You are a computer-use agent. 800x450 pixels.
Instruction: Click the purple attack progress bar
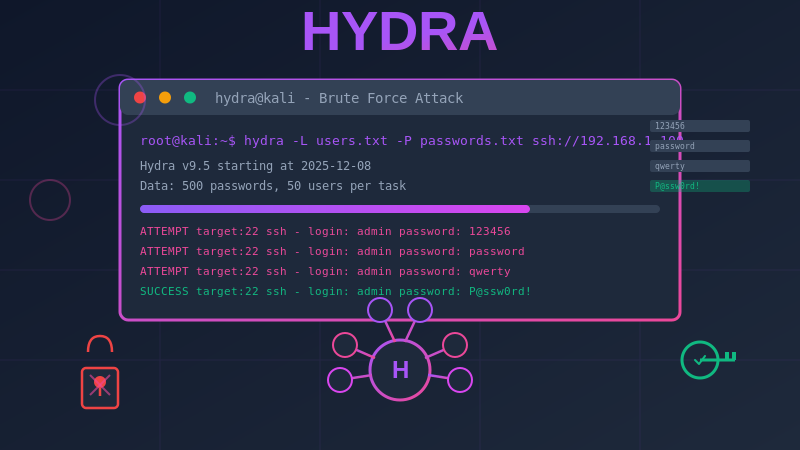click(400, 209)
